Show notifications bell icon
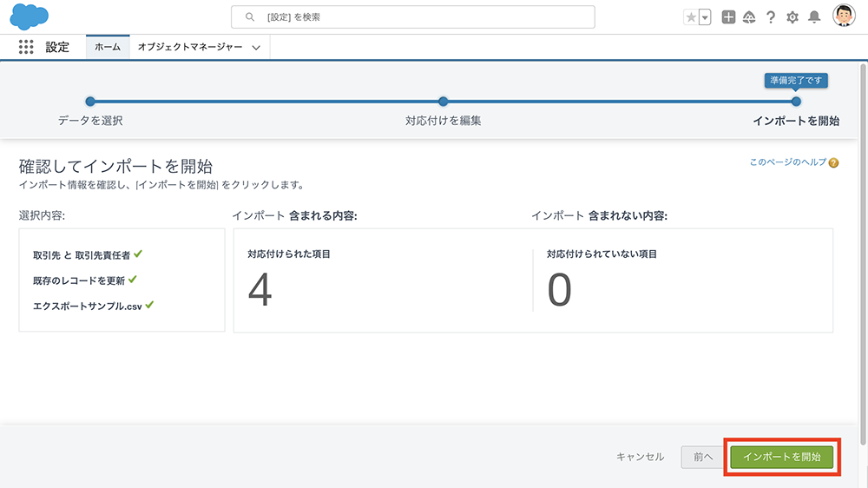 (814, 17)
